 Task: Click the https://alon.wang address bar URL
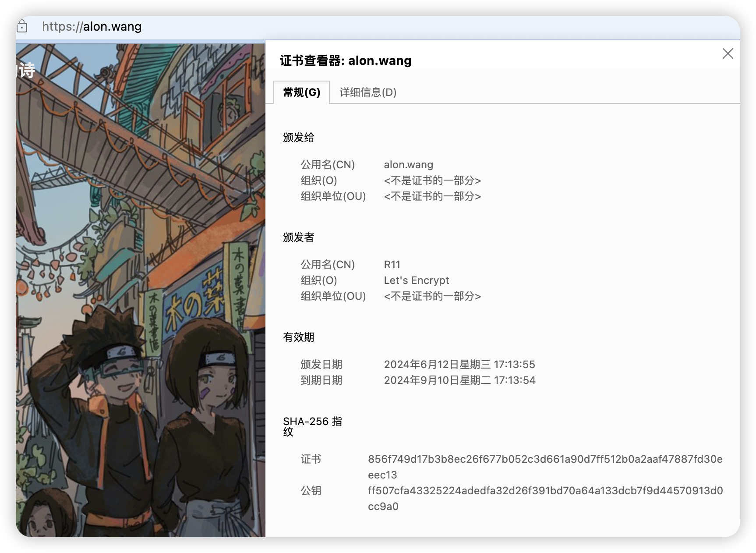(92, 27)
